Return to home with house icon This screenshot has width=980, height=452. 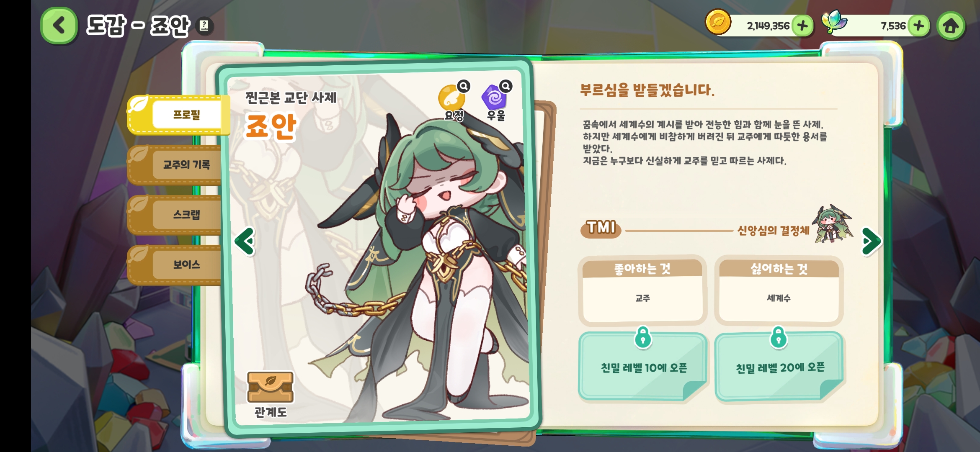[951, 26]
